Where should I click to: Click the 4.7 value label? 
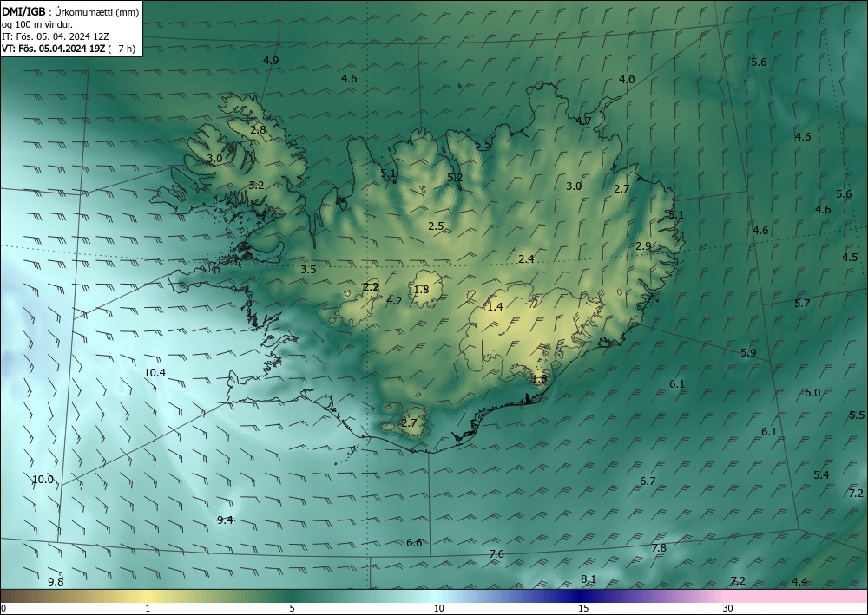(x=583, y=121)
